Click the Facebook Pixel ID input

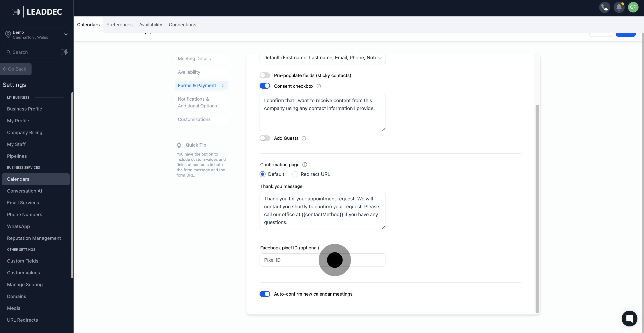[x=322, y=260]
